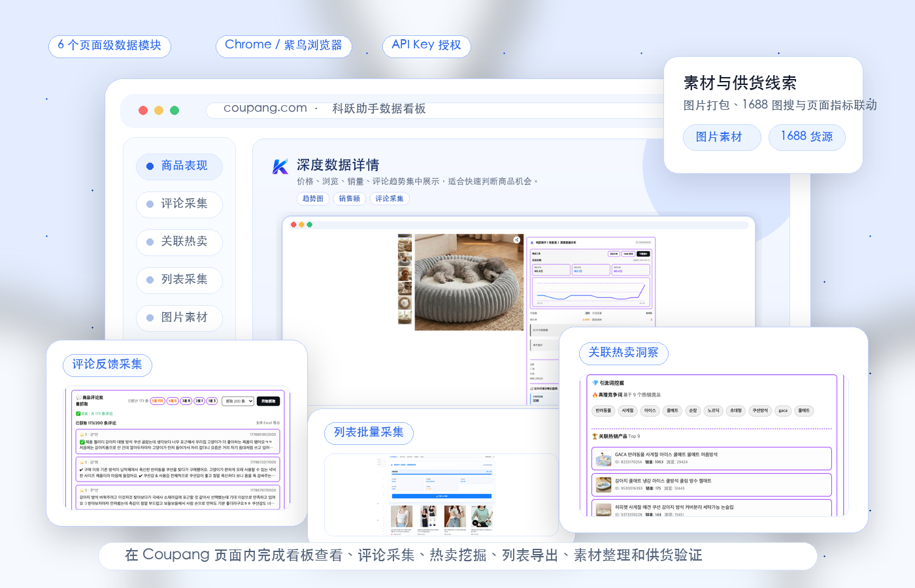Click the 关联热卖洞察 card title pill
Image resolution: width=915 pixels, height=588 pixels.
pyautogui.click(x=624, y=353)
